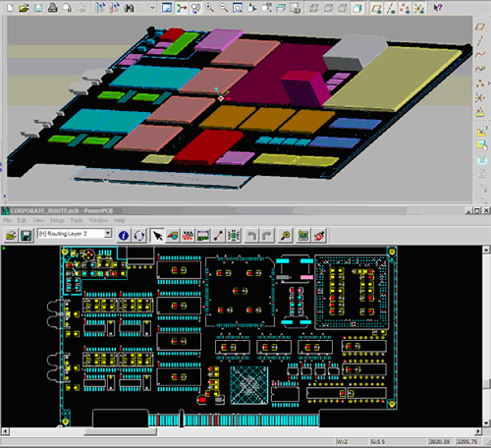Screen dimensions: 491x448
Task: Click the undo arrow icon
Action: point(251,236)
